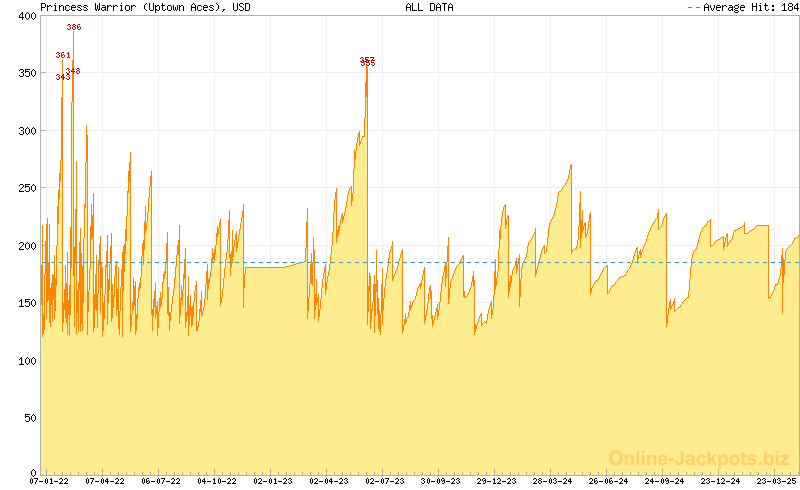Select the 24-09-24 date on x-axis
800x490 pixels.
pos(665,481)
